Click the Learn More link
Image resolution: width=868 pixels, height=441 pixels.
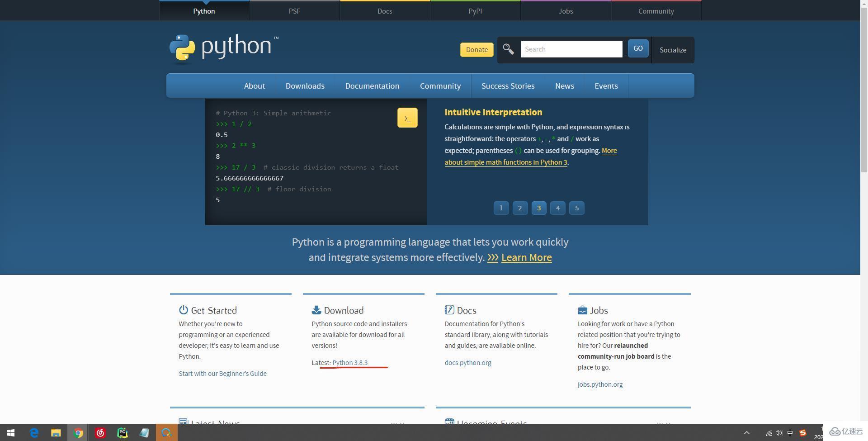click(526, 257)
